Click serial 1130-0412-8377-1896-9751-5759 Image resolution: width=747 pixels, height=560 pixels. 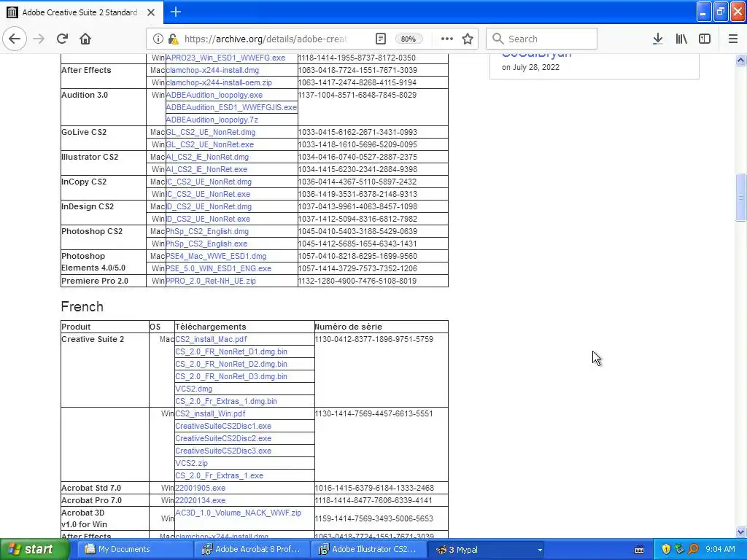tap(374, 339)
